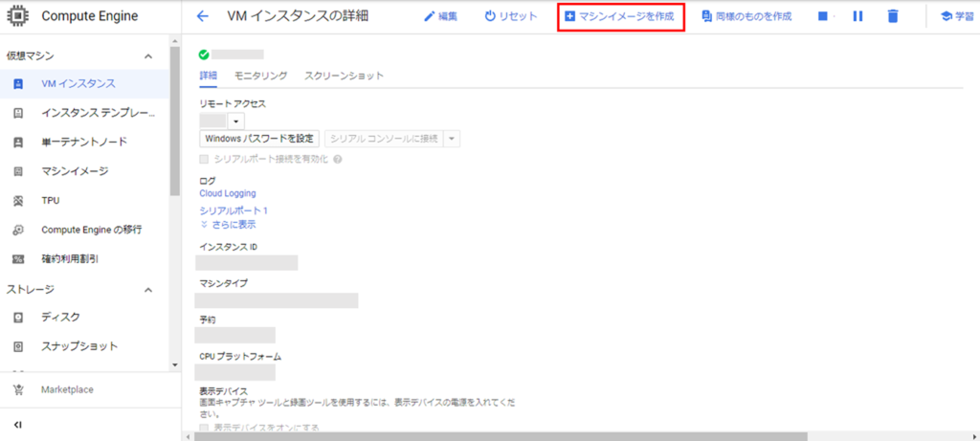Screen dimensions: 980x441
Task: Click sidebar scrollbar up arrow
Action: [175, 41]
